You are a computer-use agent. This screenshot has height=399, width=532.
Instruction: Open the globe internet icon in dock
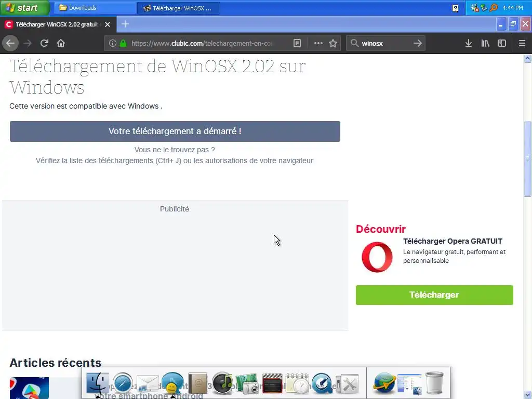point(384,383)
